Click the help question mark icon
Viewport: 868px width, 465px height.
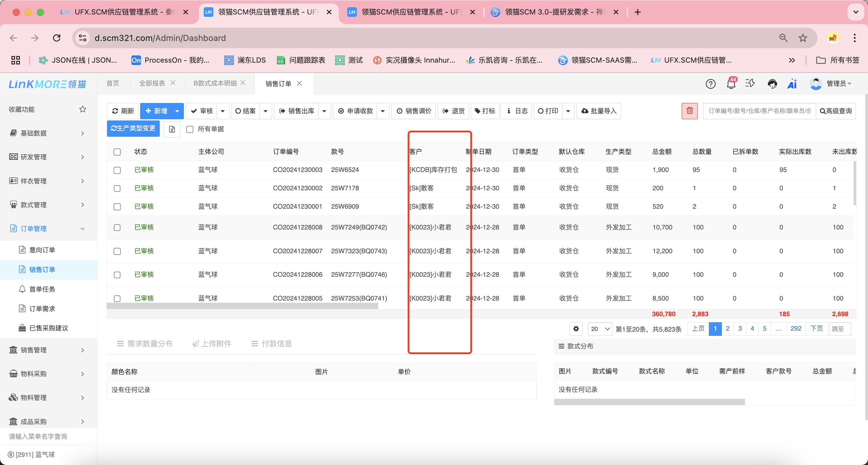click(710, 83)
